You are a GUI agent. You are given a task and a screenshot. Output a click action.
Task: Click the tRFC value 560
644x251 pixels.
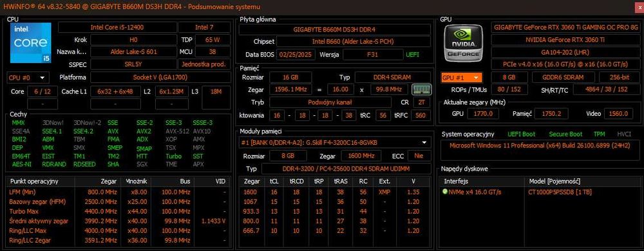pyautogui.click(x=421, y=116)
